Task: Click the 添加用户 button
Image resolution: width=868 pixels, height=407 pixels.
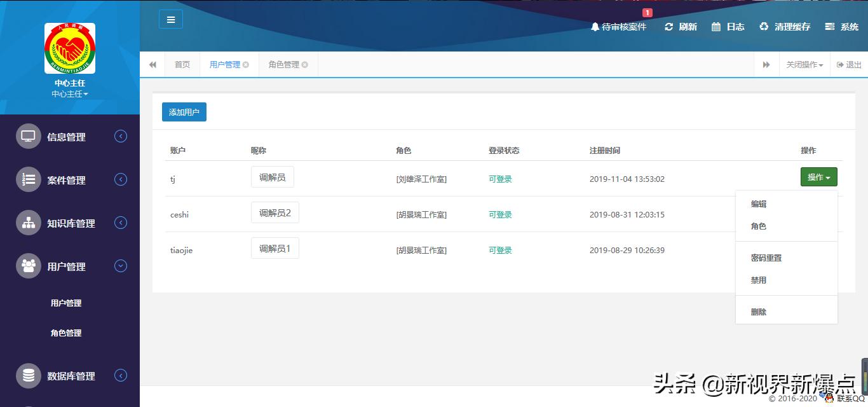Action: click(184, 111)
